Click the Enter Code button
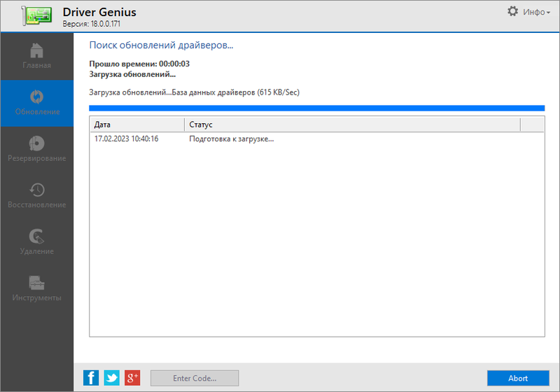560x392 pixels. pos(195,378)
